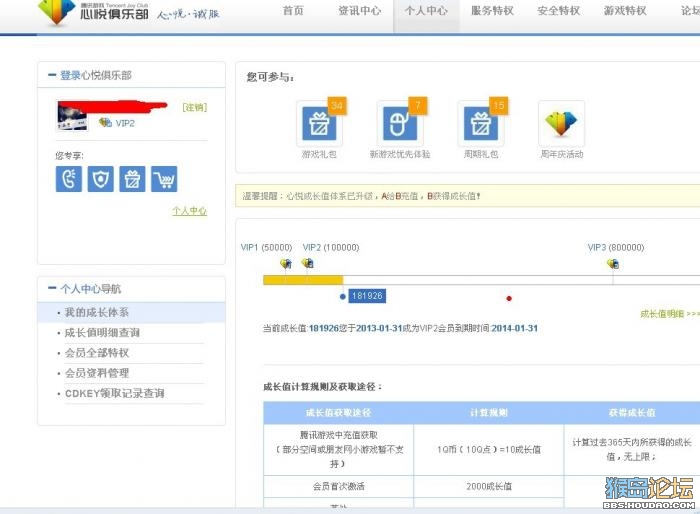The image size is (700, 514).
Task: Click the 成长值计算规则及获取途径 heading
Action: tap(322, 387)
